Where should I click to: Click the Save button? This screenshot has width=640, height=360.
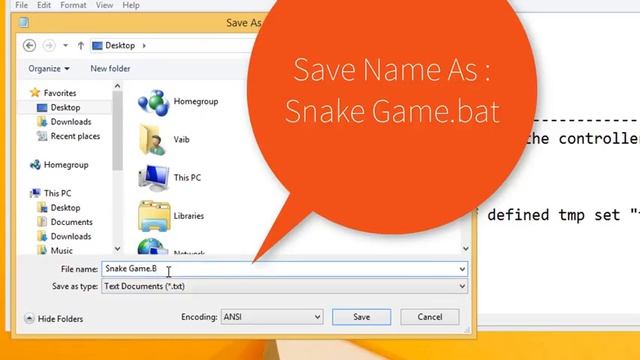point(362,317)
